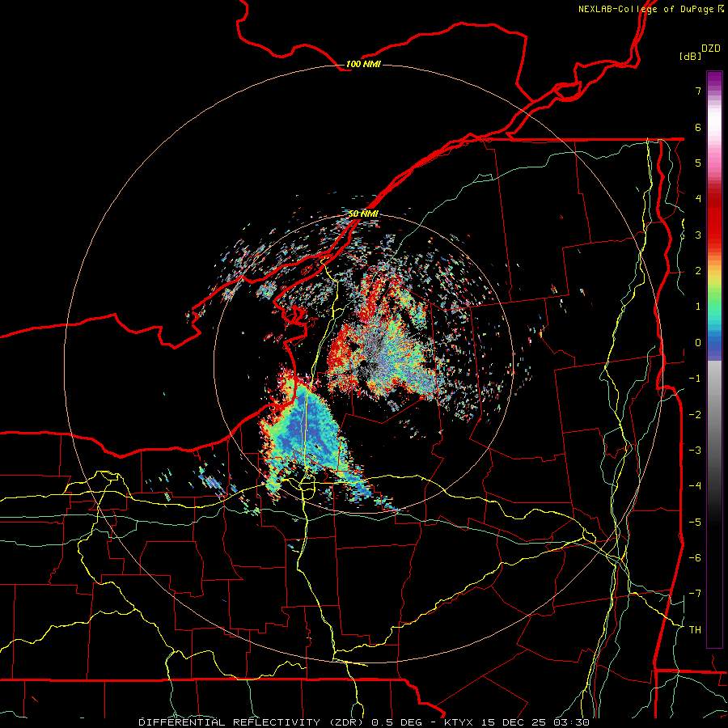The image size is (728, 728).
Task: Click the 15 DEC 25 date in caption
Action: [513, 722]
